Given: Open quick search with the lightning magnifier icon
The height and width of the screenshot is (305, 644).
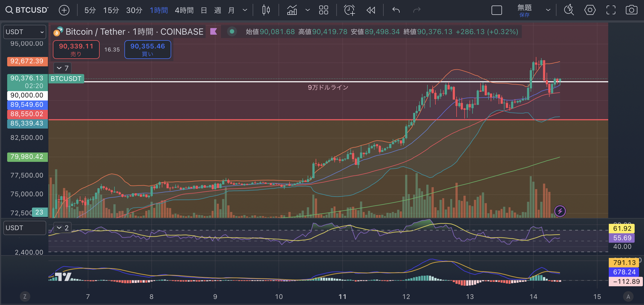Looking at the screenshot, I should click(569, 10).
